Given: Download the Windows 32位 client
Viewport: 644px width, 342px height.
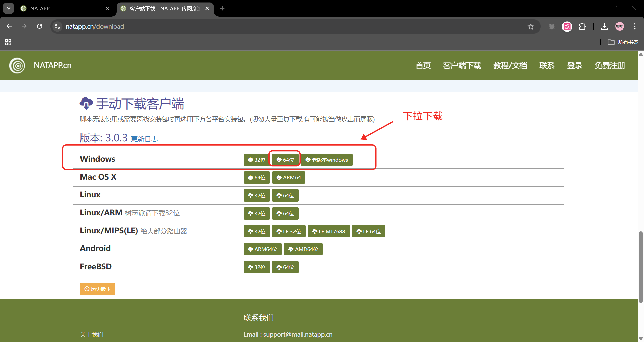Looking at the screenshot, I should (x=257, y=160).
